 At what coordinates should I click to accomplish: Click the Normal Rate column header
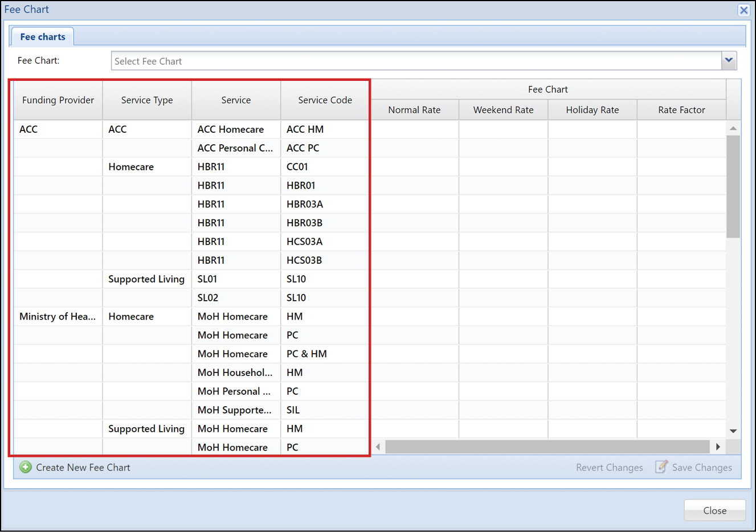point(414,110)
